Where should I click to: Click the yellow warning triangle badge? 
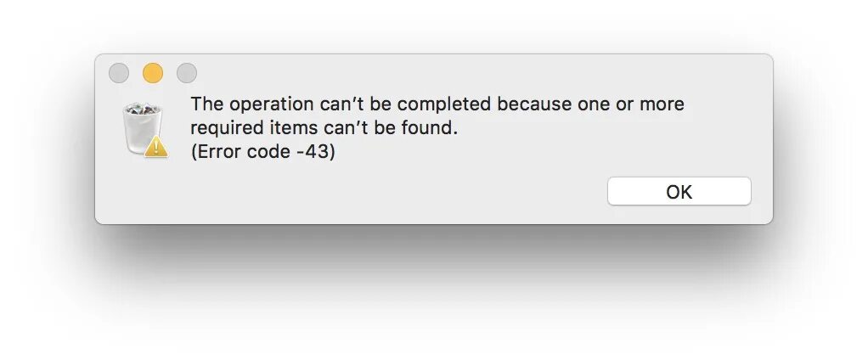(156, 145)
